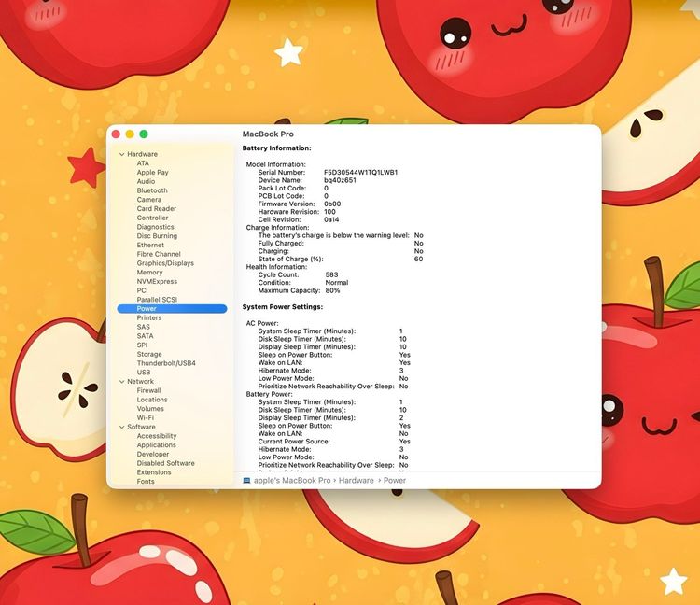Open the Camera hardware entry
This screenshot has width=700, height=605.
pyautogui.click(x=149, y=200)
